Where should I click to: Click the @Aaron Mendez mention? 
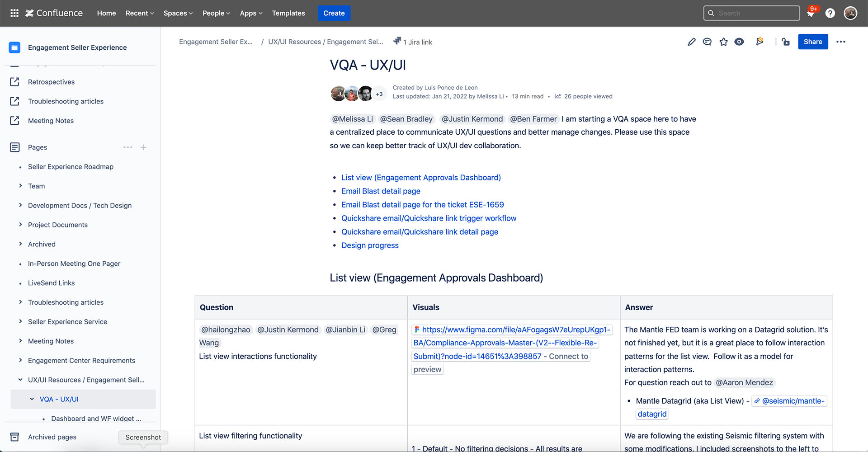744,382
